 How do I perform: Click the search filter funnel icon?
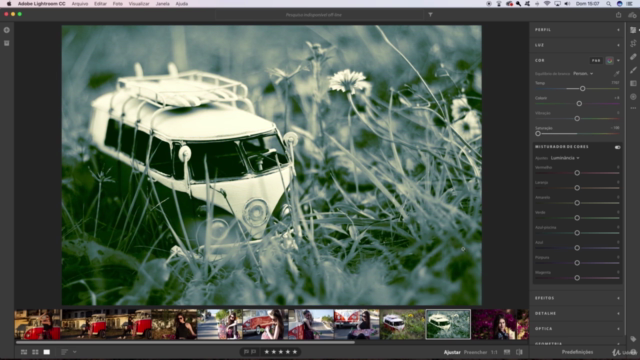pos(430,15)
